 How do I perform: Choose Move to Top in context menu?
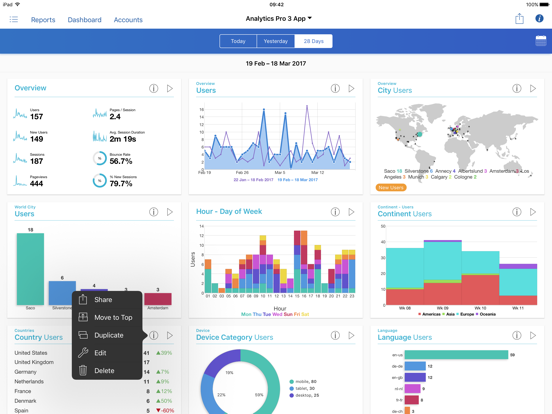[107, 318]
